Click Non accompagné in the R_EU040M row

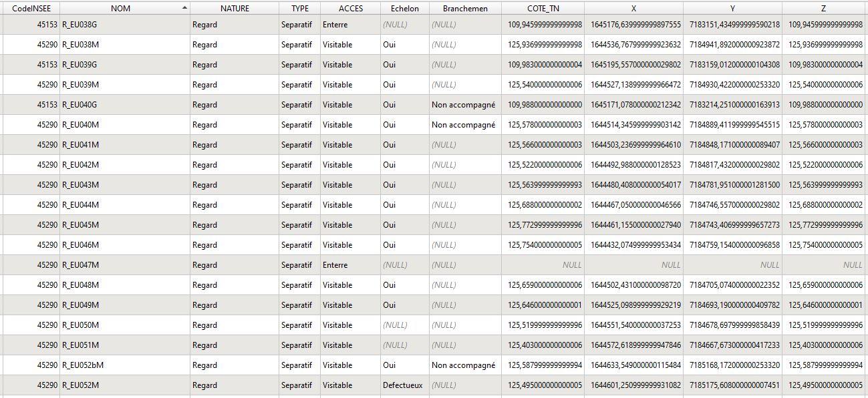[x=464, y=125]
